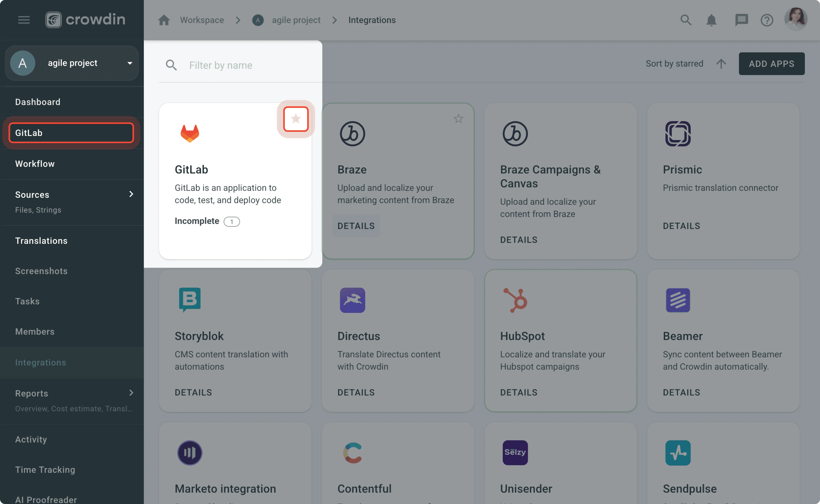Expand the Reports section in the sidebar
The height and width of the screenshot is (504, 820).
[131, 393]
